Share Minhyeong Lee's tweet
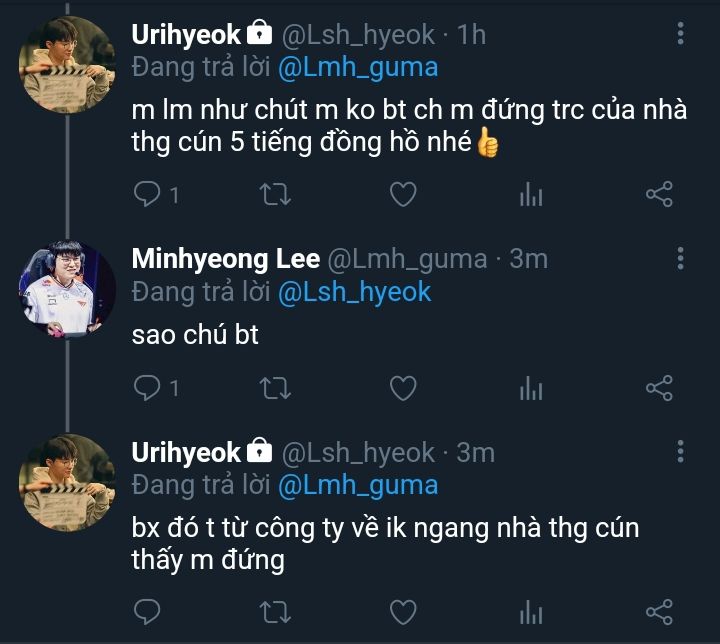This screenshot has height=644, width=720. point(659,387)
